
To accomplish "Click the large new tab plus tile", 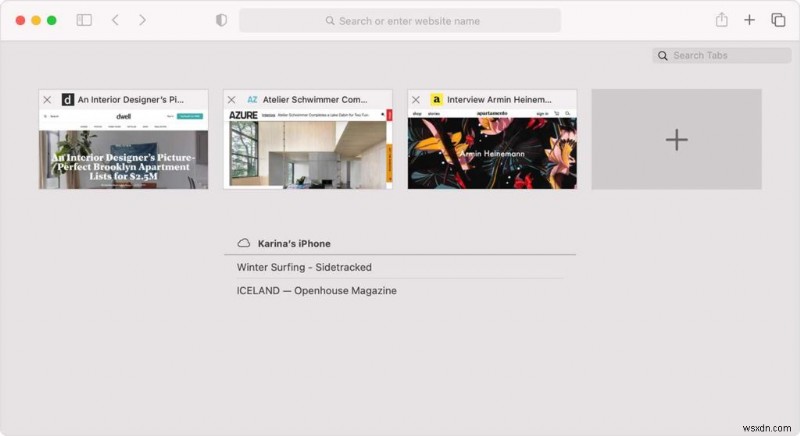I will 677,139.
